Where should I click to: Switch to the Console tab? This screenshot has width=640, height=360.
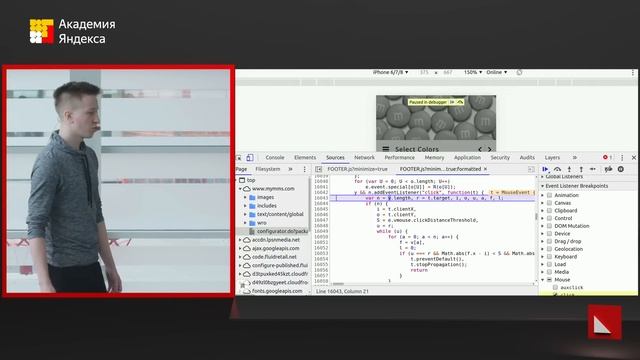(x=275, y=158)
